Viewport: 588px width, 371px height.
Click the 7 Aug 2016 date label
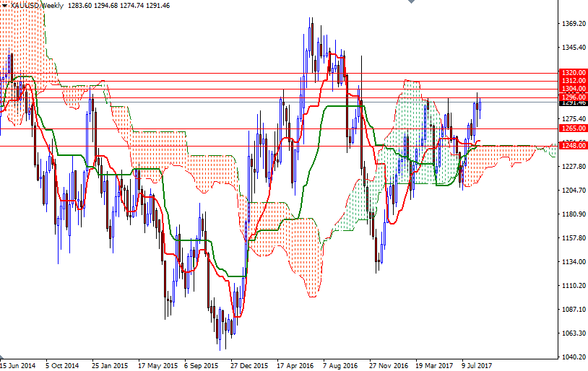[x=340, y=365]
